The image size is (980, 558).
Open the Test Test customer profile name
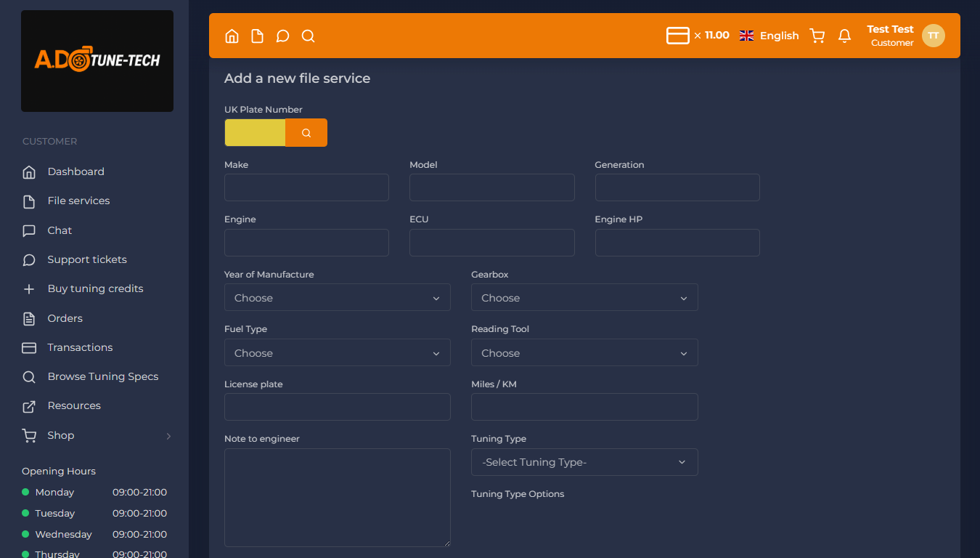coord(890,29)
